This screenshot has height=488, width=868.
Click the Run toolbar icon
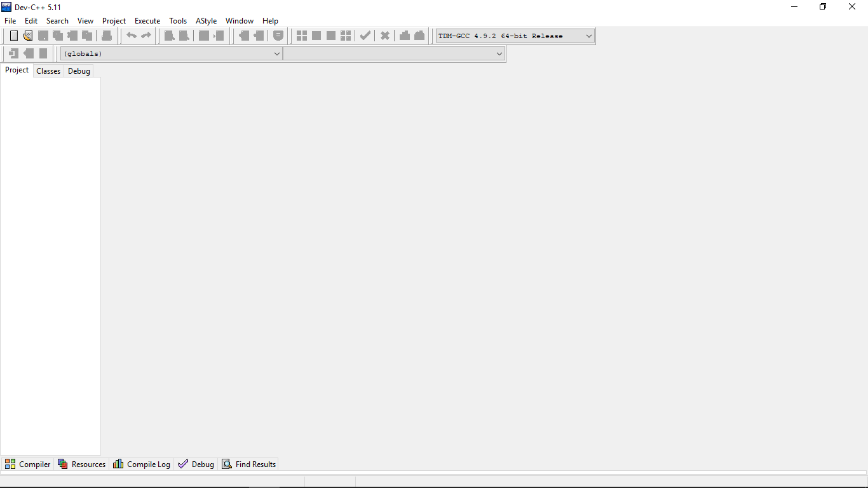pos(316,36)
